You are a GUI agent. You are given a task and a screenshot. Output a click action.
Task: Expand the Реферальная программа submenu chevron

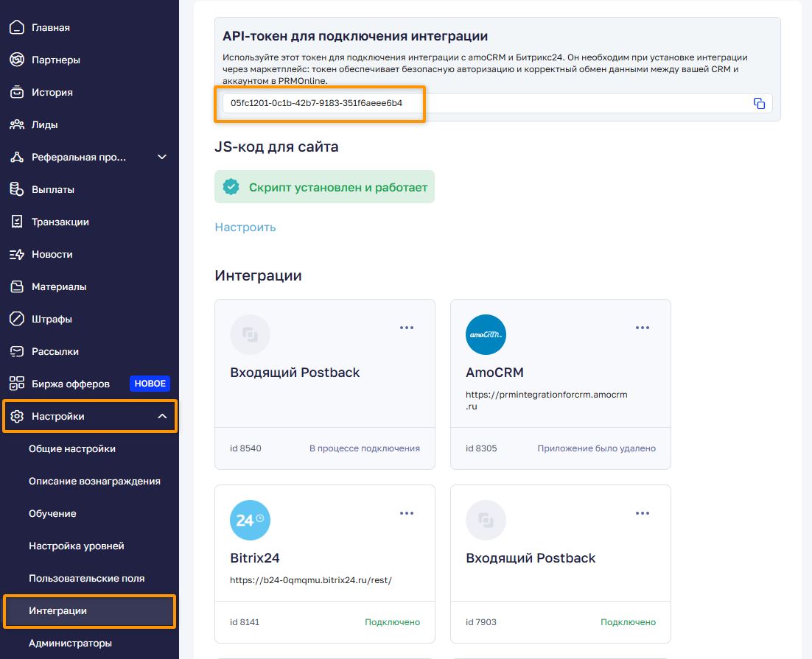(x=162, y=158)
